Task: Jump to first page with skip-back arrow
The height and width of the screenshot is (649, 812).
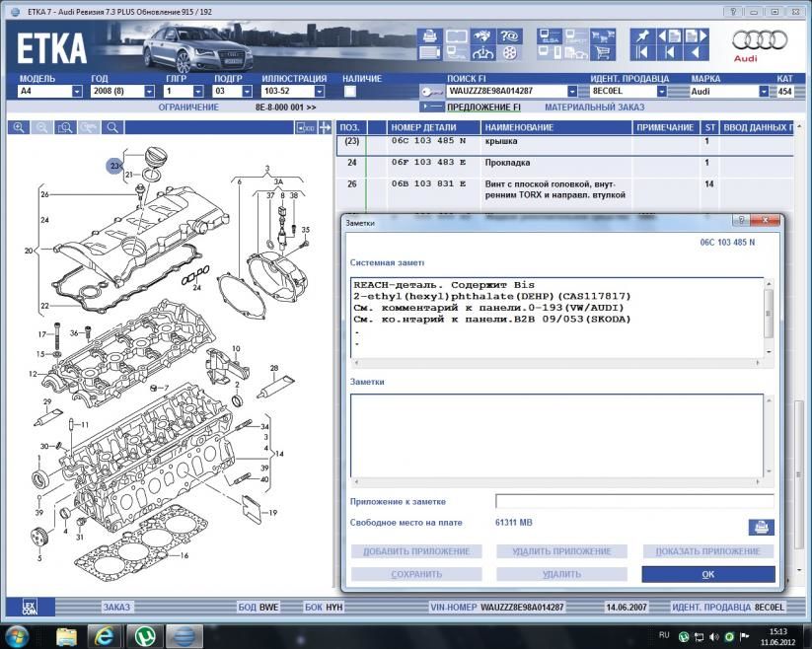Action: pyautogui.click(x=643, y=53)
